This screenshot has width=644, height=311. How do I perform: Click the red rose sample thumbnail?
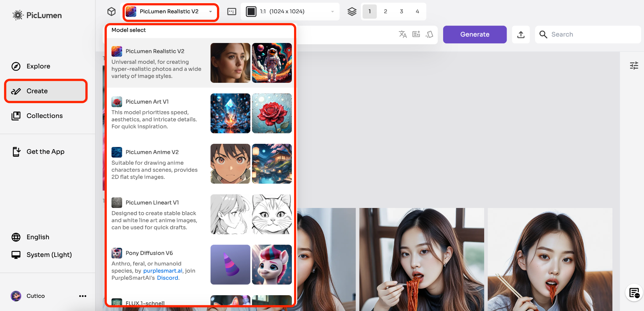pos(272,113)
